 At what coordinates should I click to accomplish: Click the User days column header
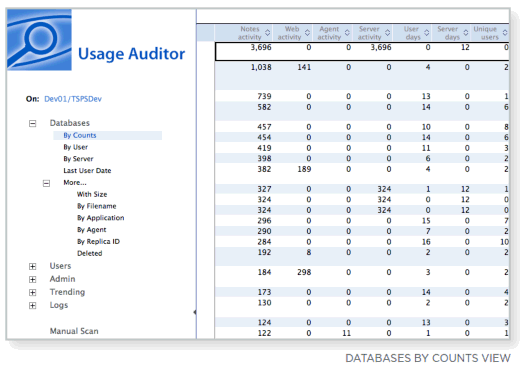coord(412,33)
